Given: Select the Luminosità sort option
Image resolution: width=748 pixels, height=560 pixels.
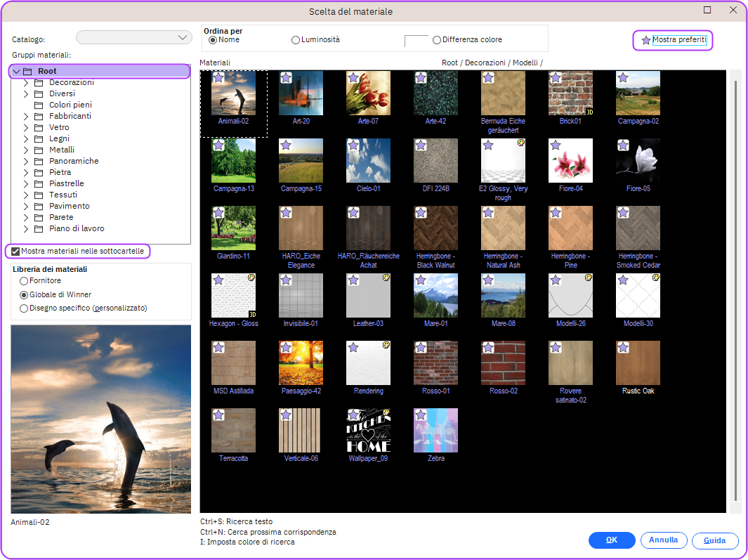Looking at the screenshot, I should pyautogui.click(x=296, y=40).
